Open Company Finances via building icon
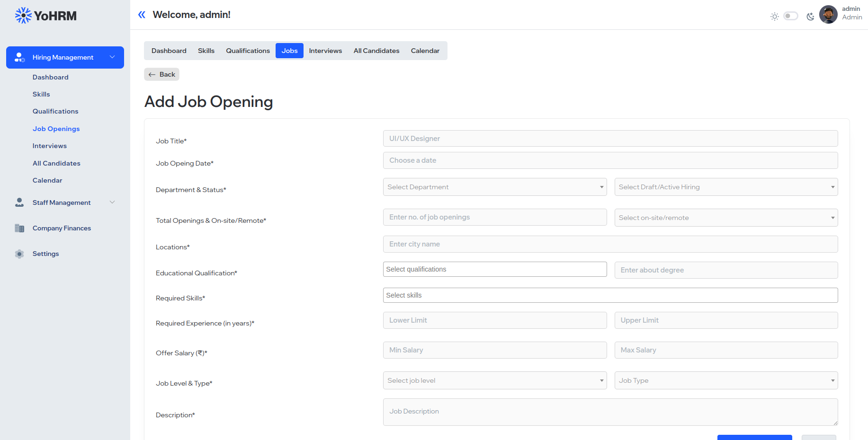This screenshot has height=440, width=868. [x=19, y=228]
